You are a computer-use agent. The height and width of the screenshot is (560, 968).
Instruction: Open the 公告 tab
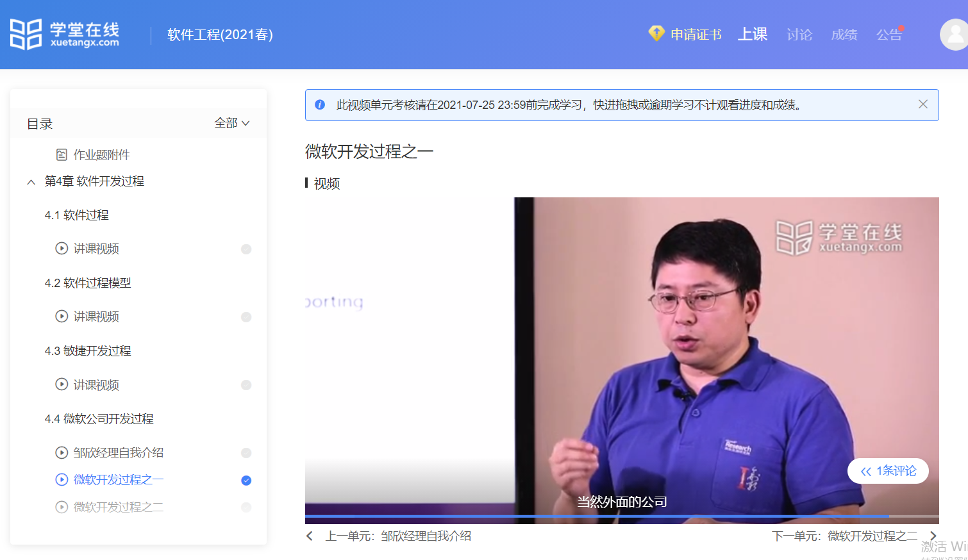point(889,35)
